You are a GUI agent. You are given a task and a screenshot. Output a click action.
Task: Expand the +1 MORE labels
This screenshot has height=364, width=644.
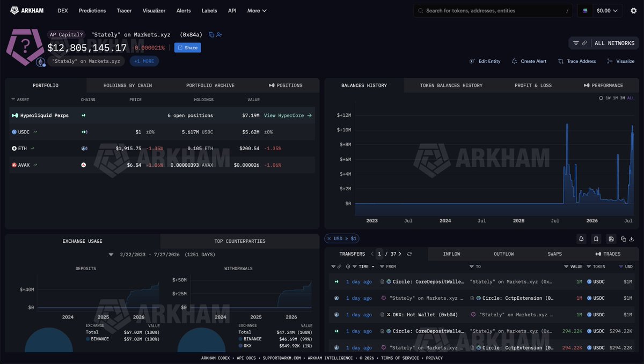(144, 61)
